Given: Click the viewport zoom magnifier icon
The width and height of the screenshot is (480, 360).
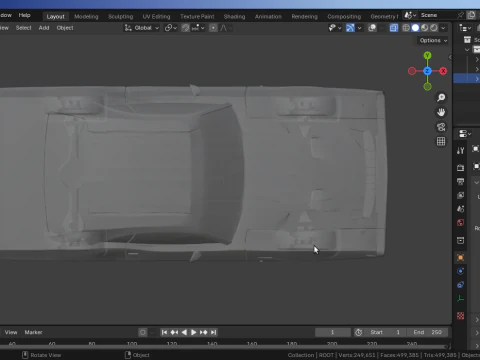Looking at the screenshot, I should pyautogui.click(x=441, y=97).
